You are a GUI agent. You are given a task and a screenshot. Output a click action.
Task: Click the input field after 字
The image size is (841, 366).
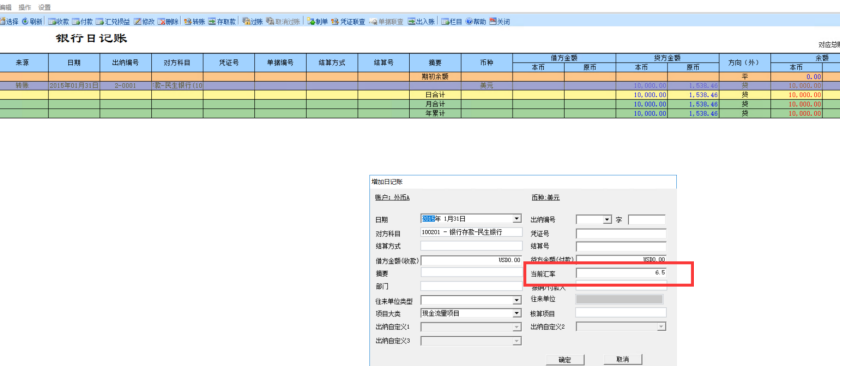647,220
